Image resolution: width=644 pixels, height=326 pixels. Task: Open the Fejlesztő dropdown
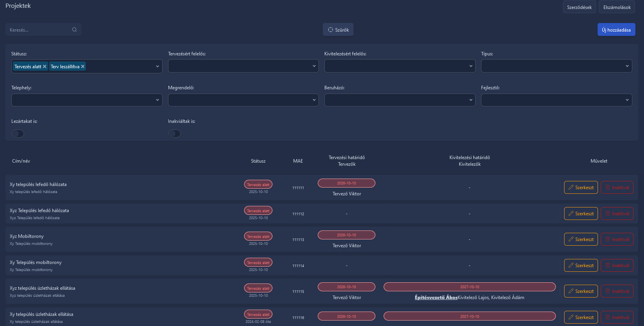[557, 100]
